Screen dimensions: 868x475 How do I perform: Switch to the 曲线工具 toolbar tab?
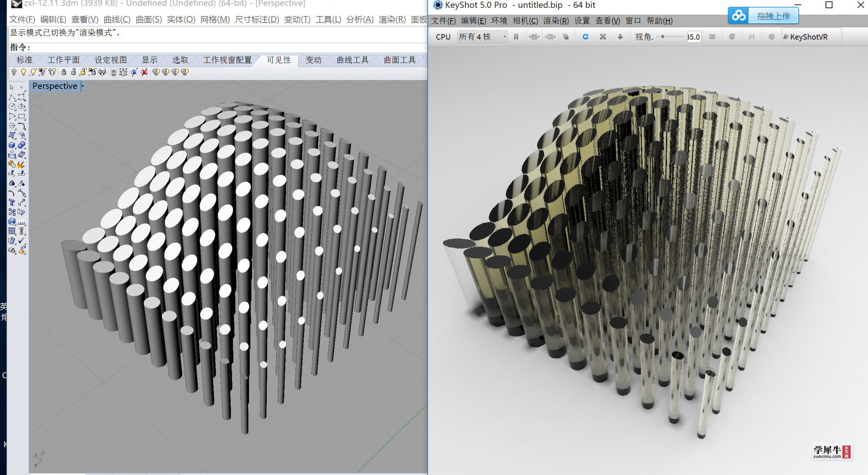(352, 60)
